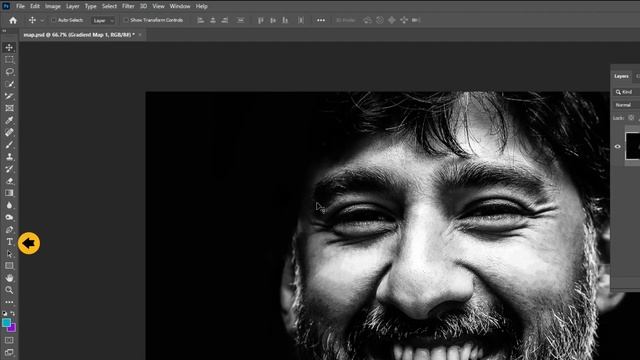Align vertical centers in options bar
The image size is (640, 360).
(273, 20)
